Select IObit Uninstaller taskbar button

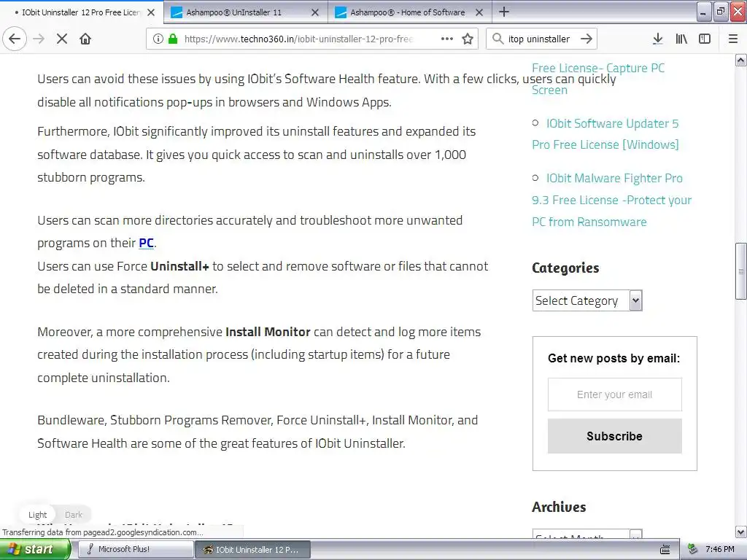(253, 550)
